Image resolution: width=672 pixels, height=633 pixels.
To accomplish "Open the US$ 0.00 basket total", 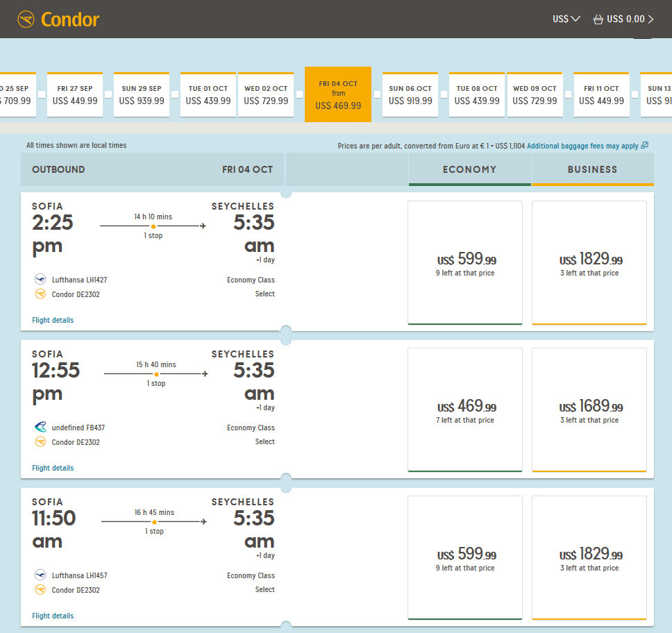I will click(630, 19).
